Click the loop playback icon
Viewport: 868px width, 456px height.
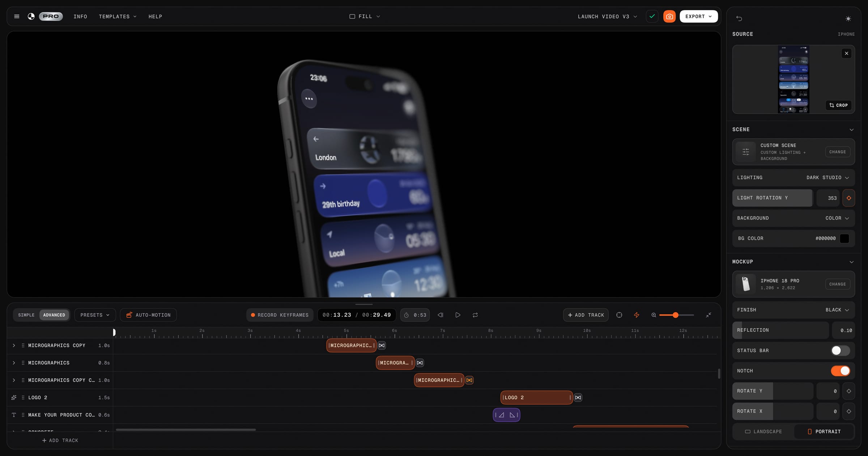(x=475, y=315)
